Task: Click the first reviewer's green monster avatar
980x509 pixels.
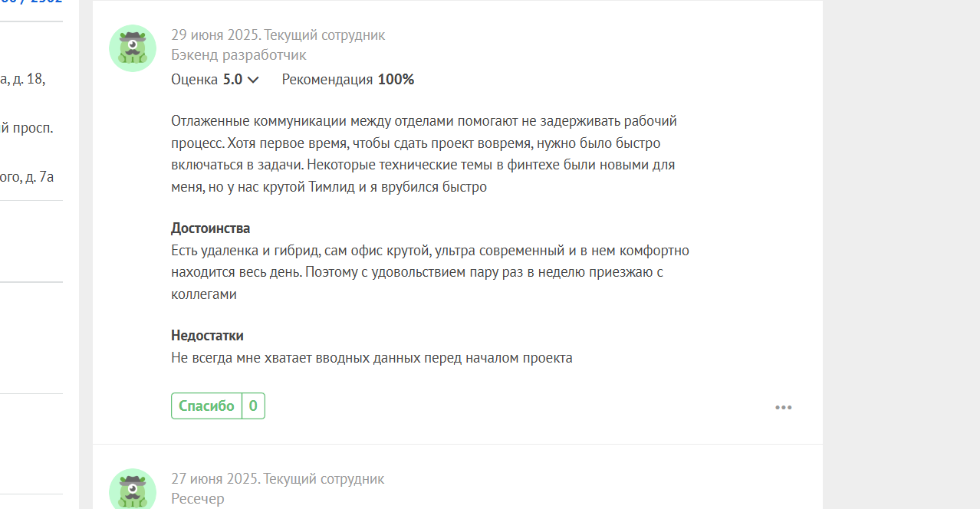Action: (x=133, y=48)
